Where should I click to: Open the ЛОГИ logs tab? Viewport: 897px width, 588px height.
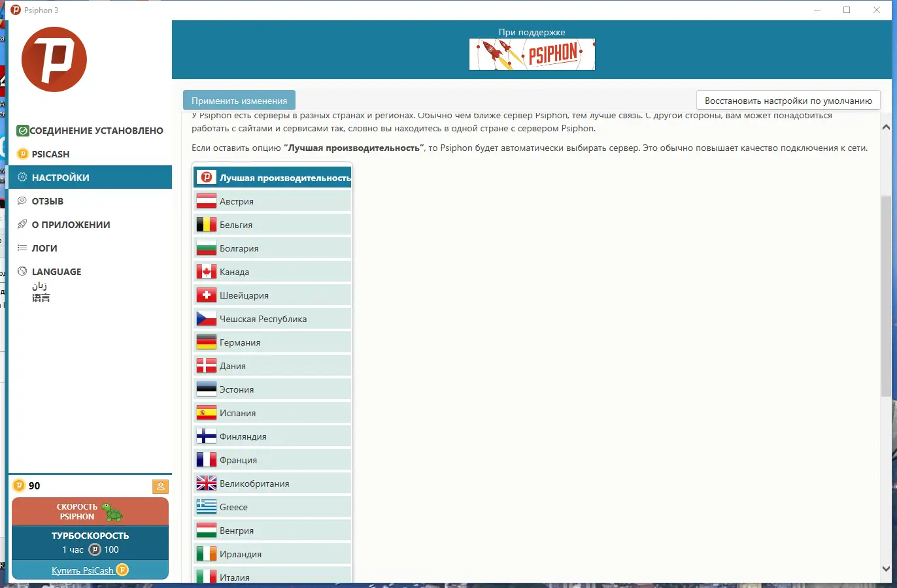pyautogui.click(x=90, y=248)
